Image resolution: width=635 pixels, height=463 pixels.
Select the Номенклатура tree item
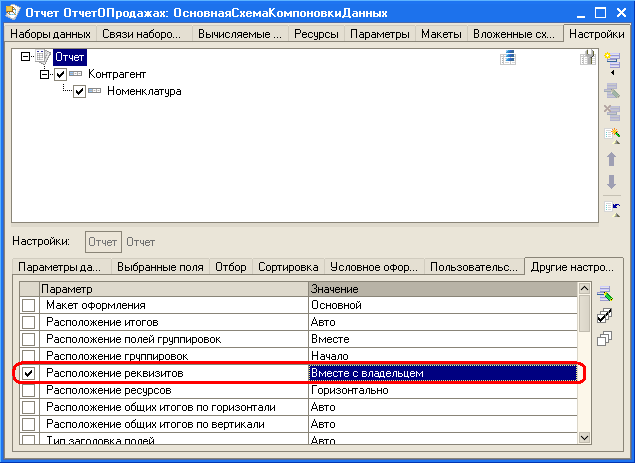[144, 92]
